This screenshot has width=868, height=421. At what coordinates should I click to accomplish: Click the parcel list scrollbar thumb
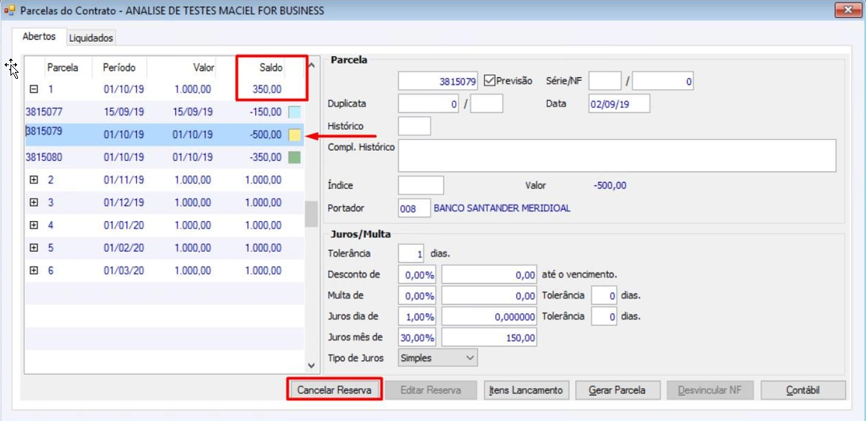tap(311, 213)
